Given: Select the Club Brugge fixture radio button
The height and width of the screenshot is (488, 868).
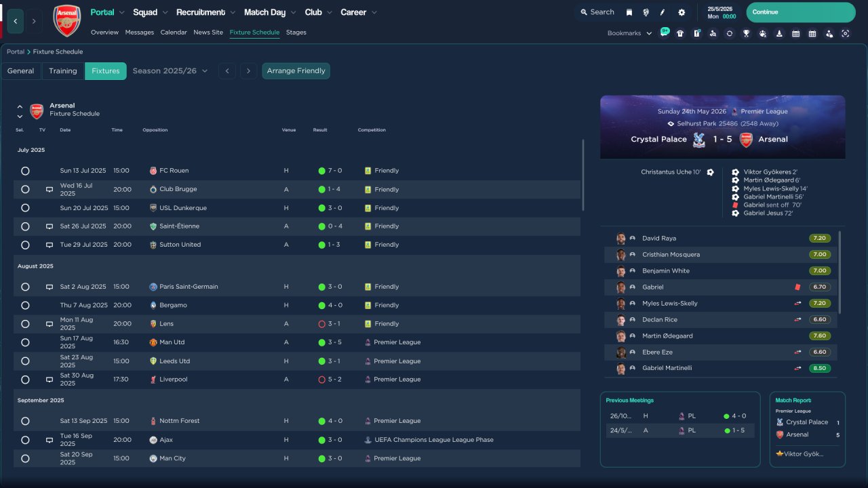Looking at the screenshot, I should tap(25, 189).
